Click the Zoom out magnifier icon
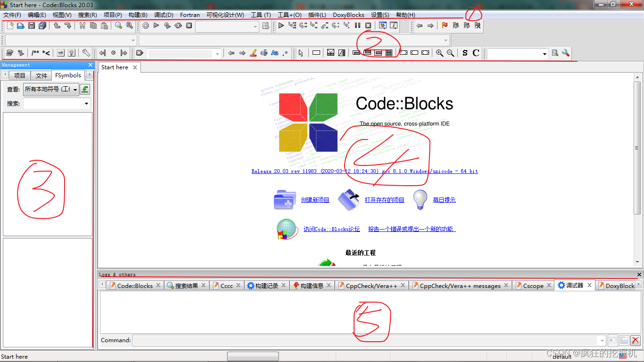The width and height of the screenshot is (644, 362). click(450, 53)
